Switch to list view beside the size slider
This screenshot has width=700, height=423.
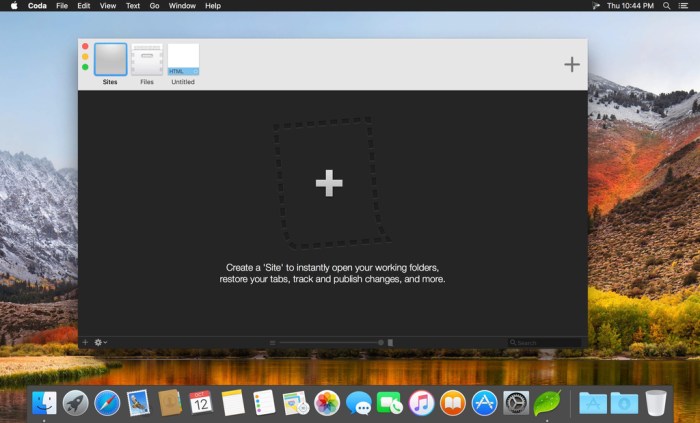[x=273, y=342]
